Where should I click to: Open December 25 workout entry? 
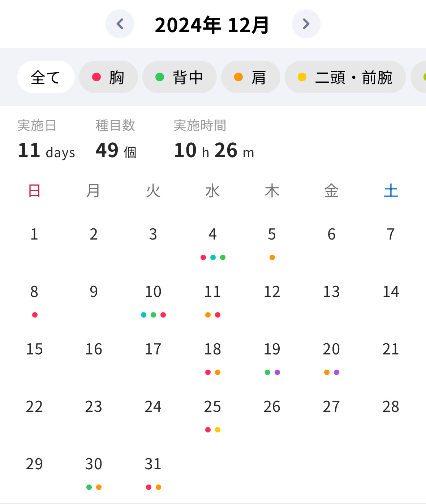pyautogui.click(x=213, y=414)
